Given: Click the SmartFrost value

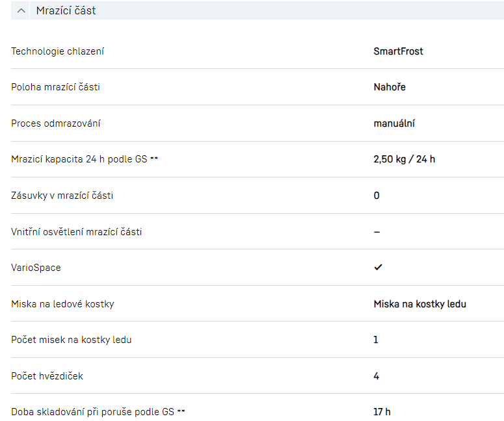Looking at the screenshot, I should 398,51.
